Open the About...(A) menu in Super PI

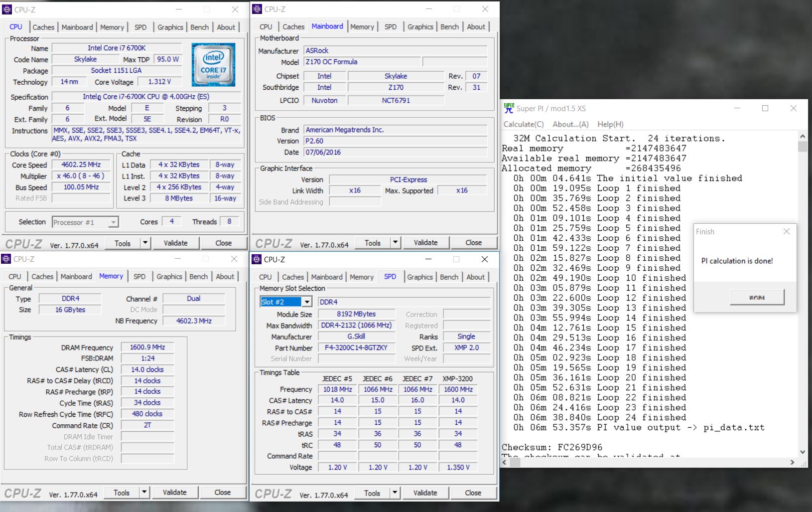click(x=570, y=124)
